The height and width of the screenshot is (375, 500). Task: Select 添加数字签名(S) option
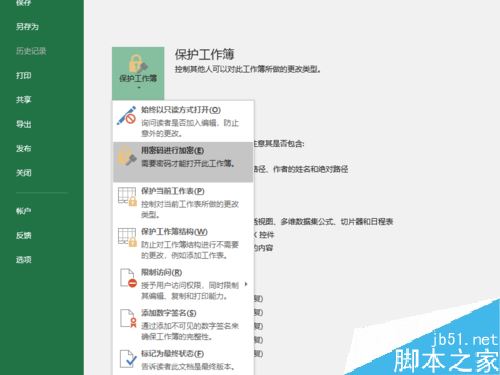183,325
